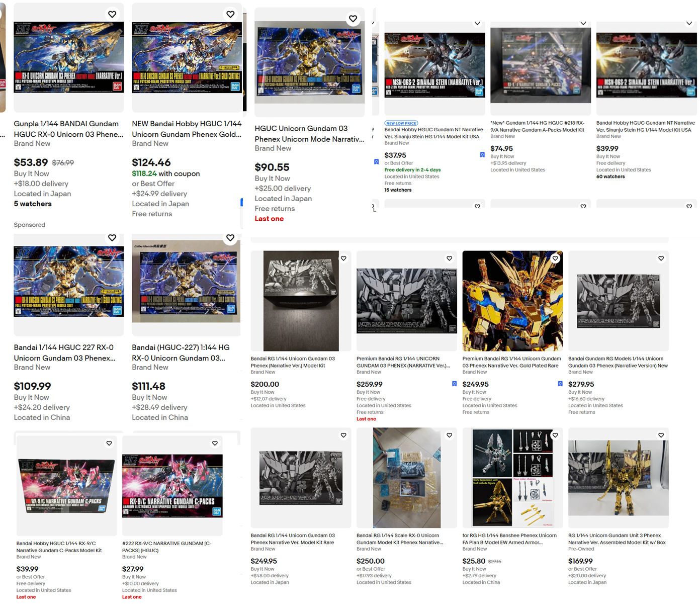The width and height of the screenshot is (700, 616).
Task: Open the $25.80 Banshee Phenex parts collage image
Action: (512, 478)
